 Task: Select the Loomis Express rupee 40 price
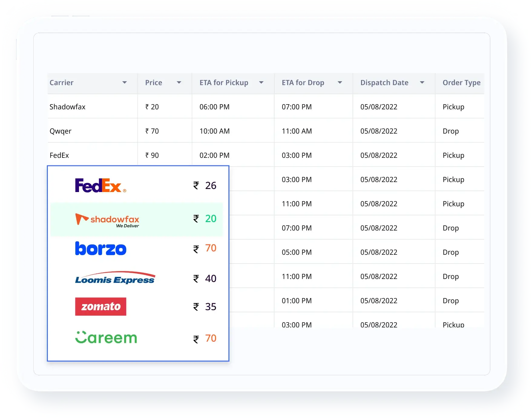point(205,278)
